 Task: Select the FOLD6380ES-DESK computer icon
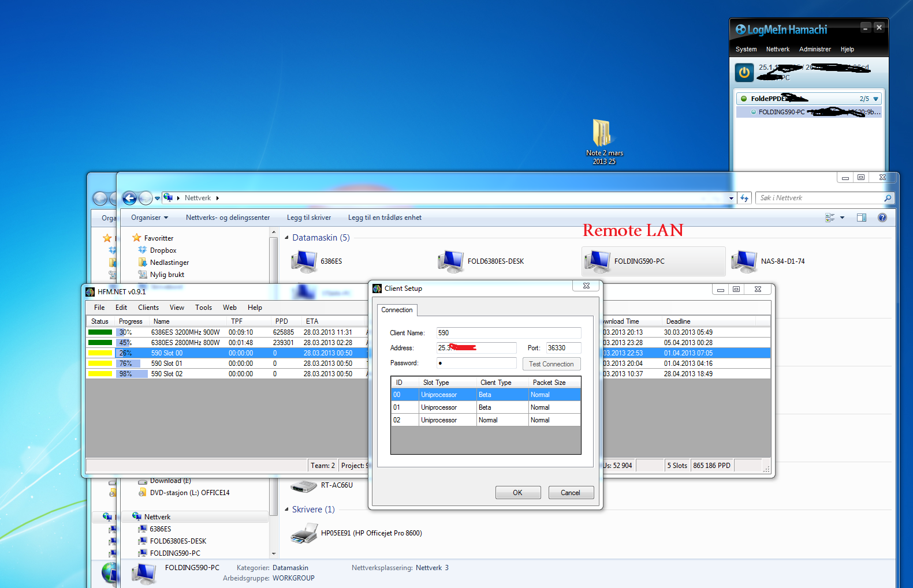point(480,261)
